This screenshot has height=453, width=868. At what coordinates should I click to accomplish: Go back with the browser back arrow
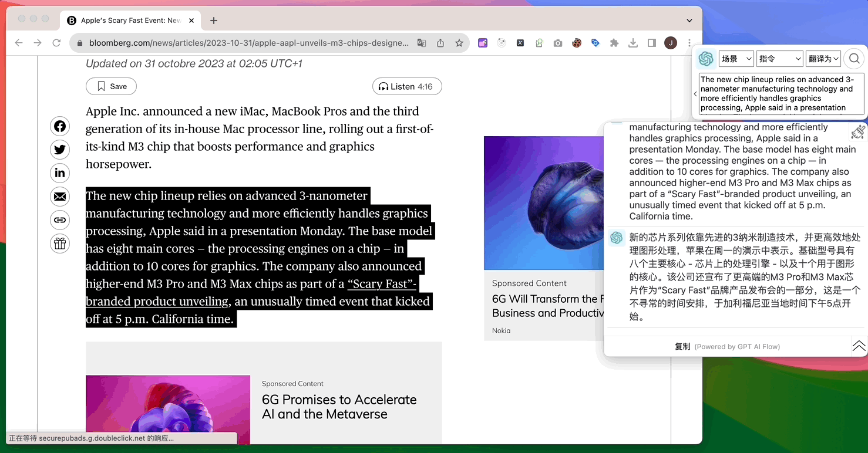coord(19,43)
